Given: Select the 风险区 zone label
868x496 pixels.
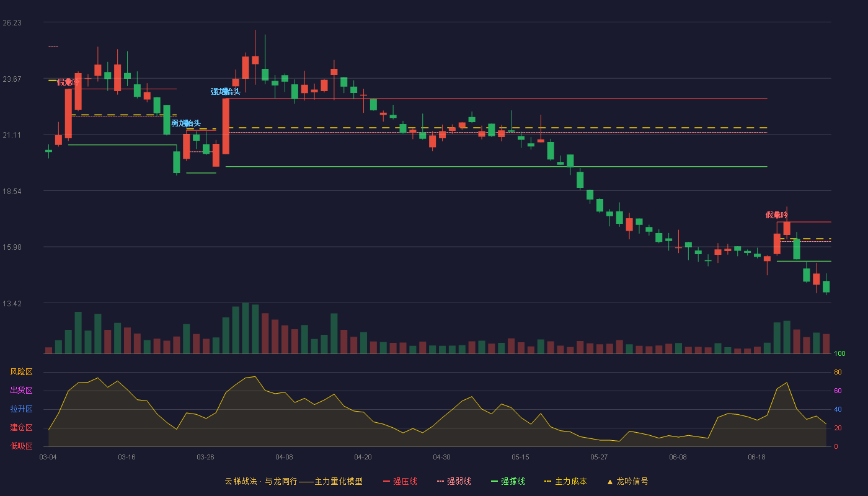Looking at the screenshot, I should pyautogui.click(x=21, y=372).
